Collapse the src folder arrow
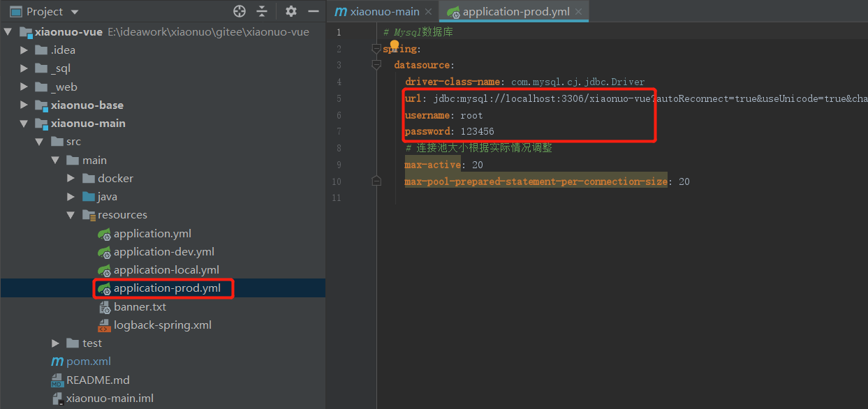 (x=40, y=142)
